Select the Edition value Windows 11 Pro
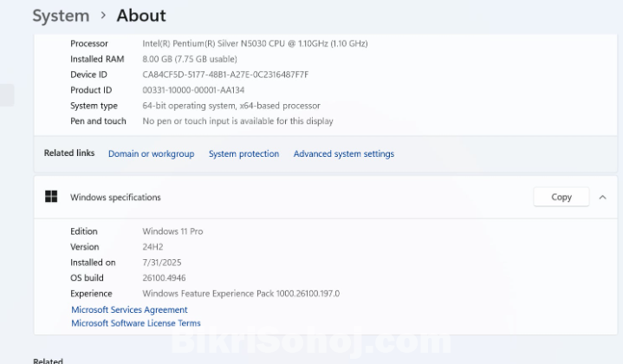The height and width of the screenshot is (364, 623). [172, 231]
